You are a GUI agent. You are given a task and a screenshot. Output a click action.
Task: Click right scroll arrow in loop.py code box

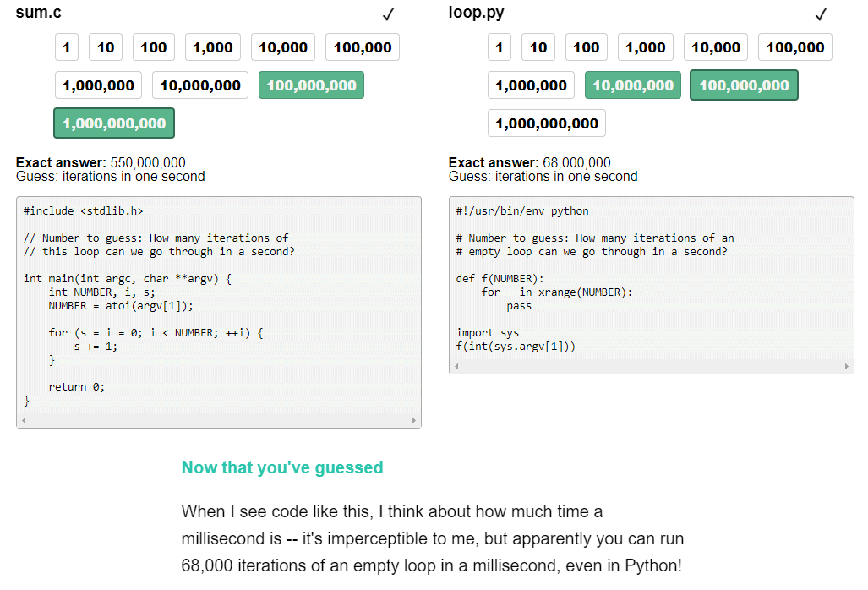(846, 366)
